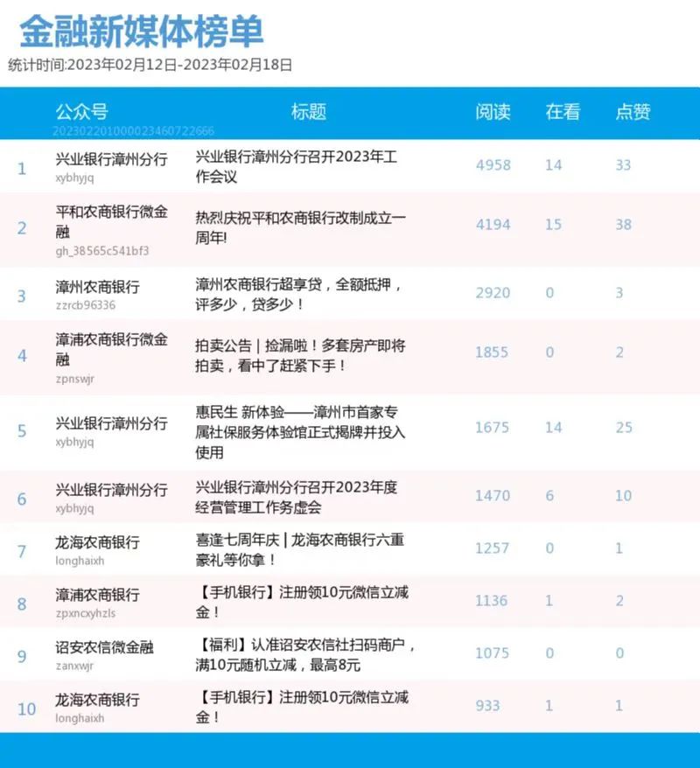The image size is (700, 768).
Task: Select account 兴业银行漳州分行 in rank 6
Action: (112, 490)
